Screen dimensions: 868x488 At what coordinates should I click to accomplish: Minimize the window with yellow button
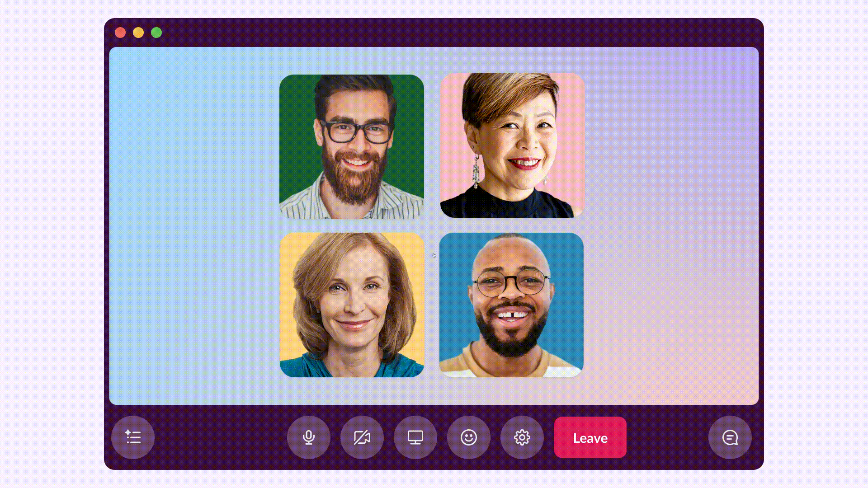point(138,33)
